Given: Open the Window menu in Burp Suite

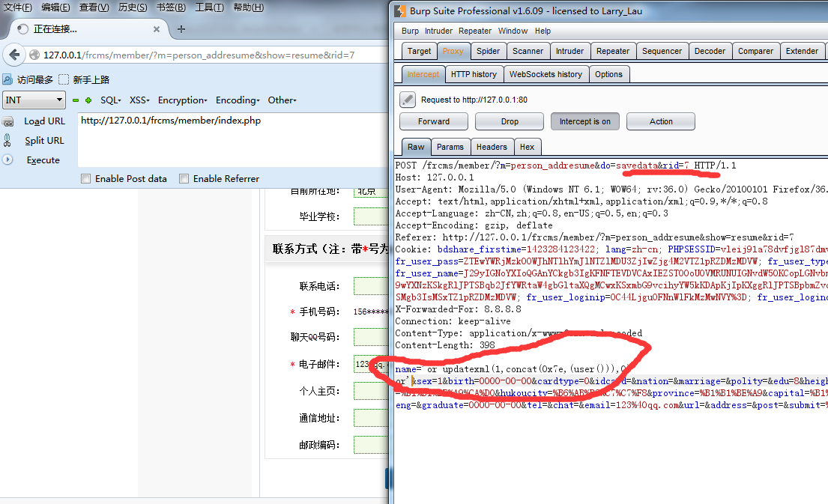Looking at the screenshot, I should tap(513, 31).
